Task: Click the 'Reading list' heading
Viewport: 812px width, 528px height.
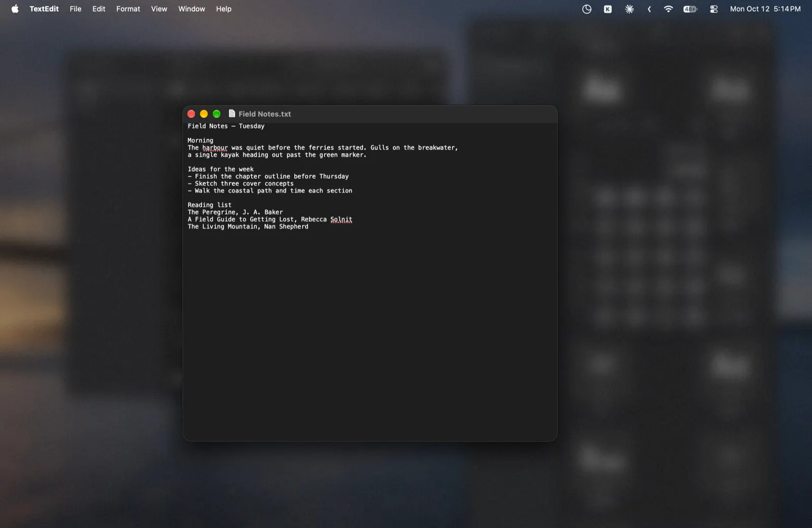Action: [210, 205]
